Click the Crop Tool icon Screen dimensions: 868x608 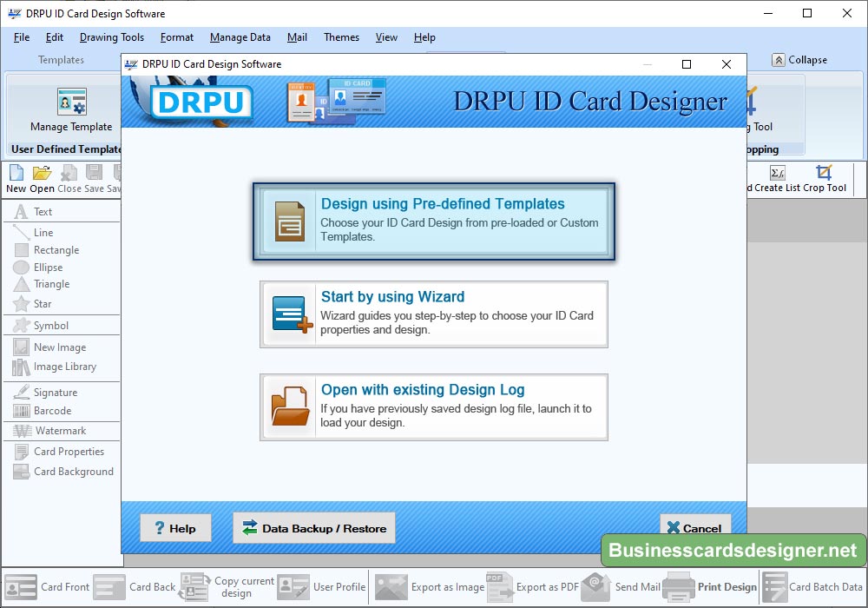coord(824,173)
